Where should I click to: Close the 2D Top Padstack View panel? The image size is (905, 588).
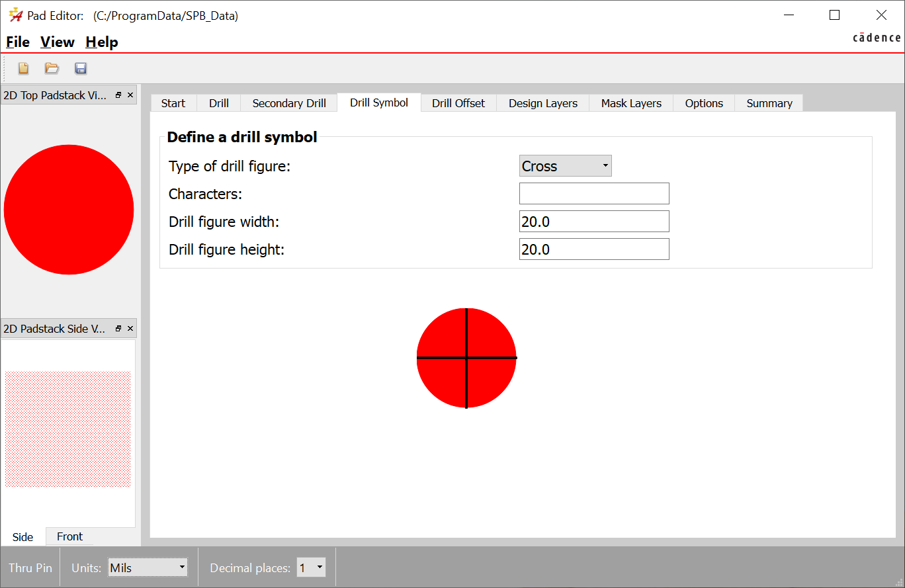pyautogui.click(x=130, y=95)
